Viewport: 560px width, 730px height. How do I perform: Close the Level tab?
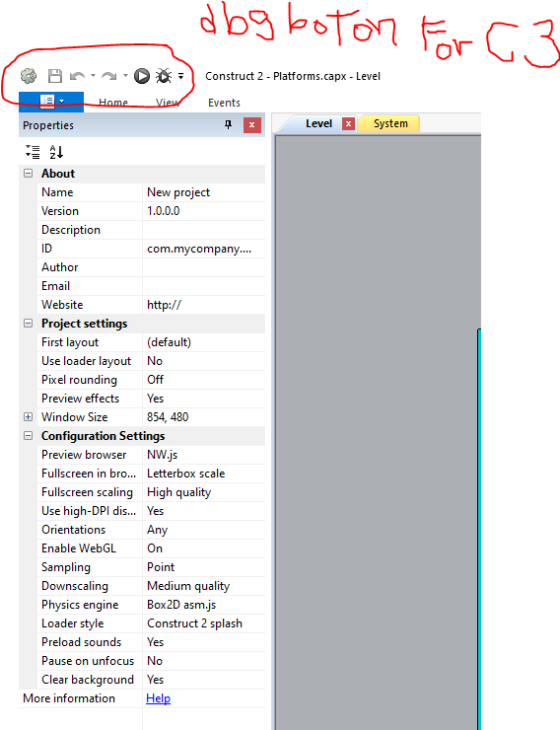348,124
